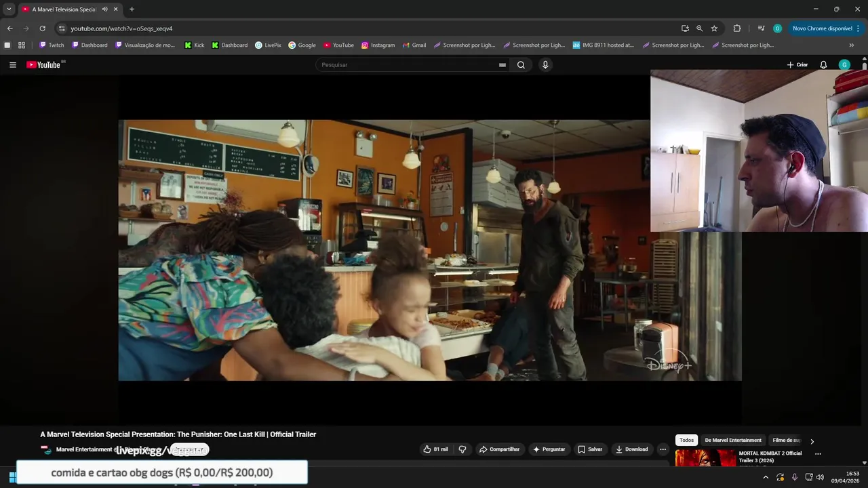Click the Compartilhar share button

(x=499, y=449)
